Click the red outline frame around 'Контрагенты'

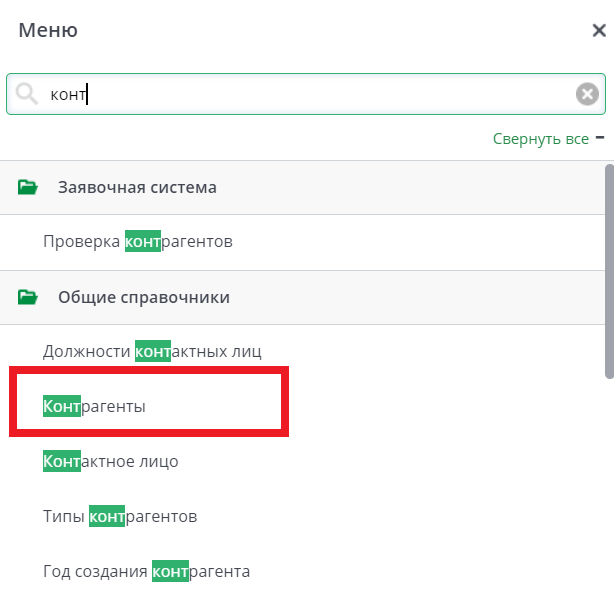(x=150, y=371)
